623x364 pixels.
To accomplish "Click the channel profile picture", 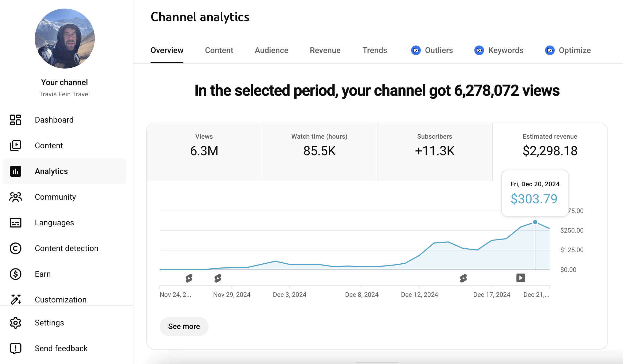I will coord(65,39).
